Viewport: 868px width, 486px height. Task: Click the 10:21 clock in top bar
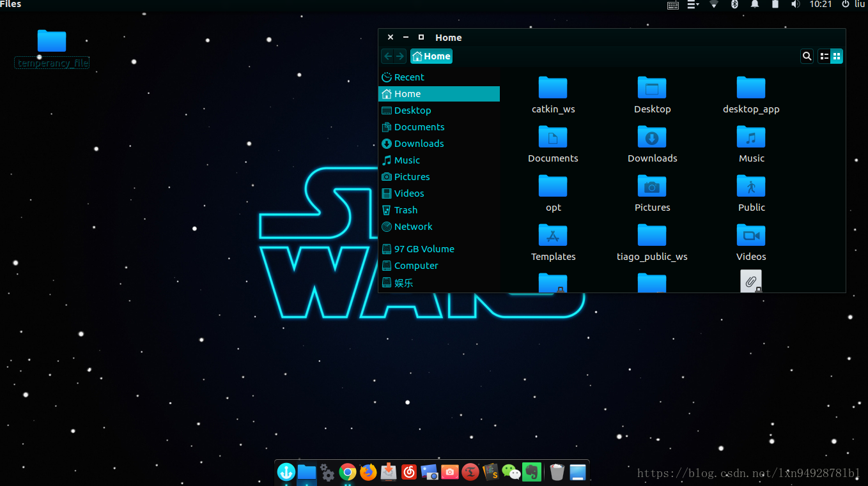[821, 4]
